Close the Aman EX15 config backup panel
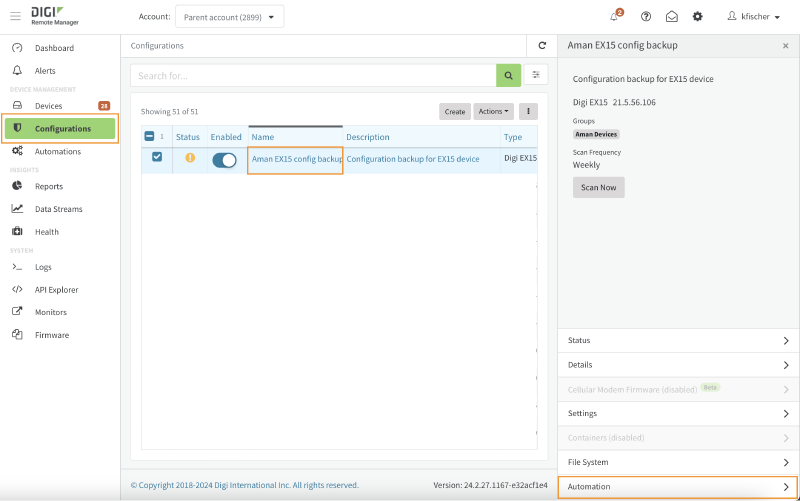Screen dimensions: 800x501 click(x=786, y=46)
